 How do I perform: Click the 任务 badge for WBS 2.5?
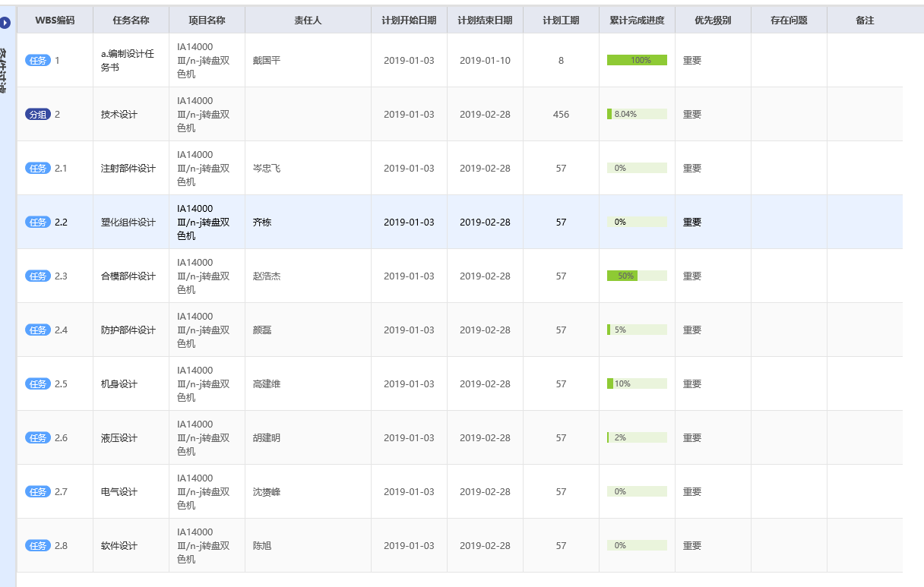pyautogui.click(x=37, y=383)
